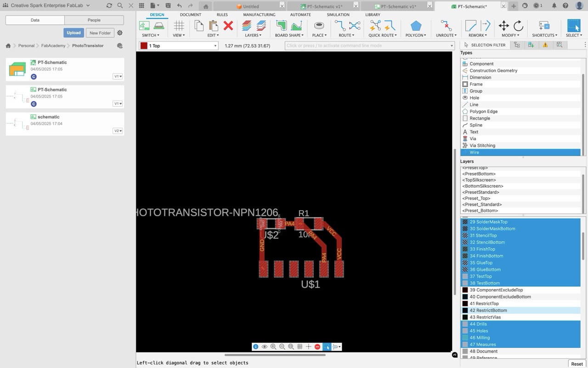This screenshot has width=588, height=368.
Task: Click Zoom Out magnifier in canvas toolbar
Action: [x=282, y=347]
